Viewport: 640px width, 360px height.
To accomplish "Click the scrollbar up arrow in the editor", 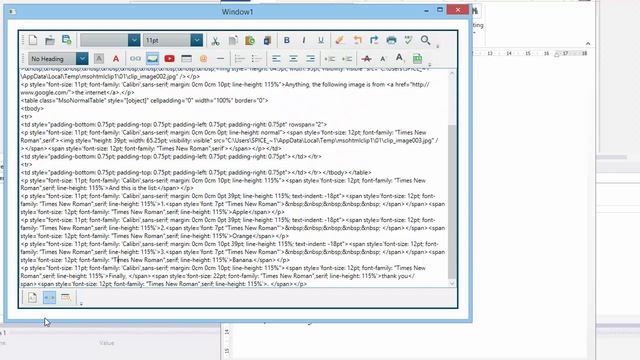I will click(451, 74).
